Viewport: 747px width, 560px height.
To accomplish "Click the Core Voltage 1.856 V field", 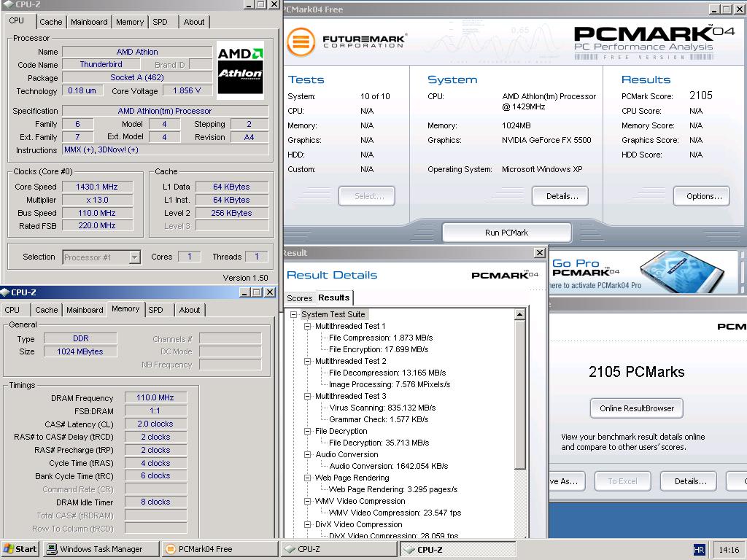I will (x=187, y=90).
